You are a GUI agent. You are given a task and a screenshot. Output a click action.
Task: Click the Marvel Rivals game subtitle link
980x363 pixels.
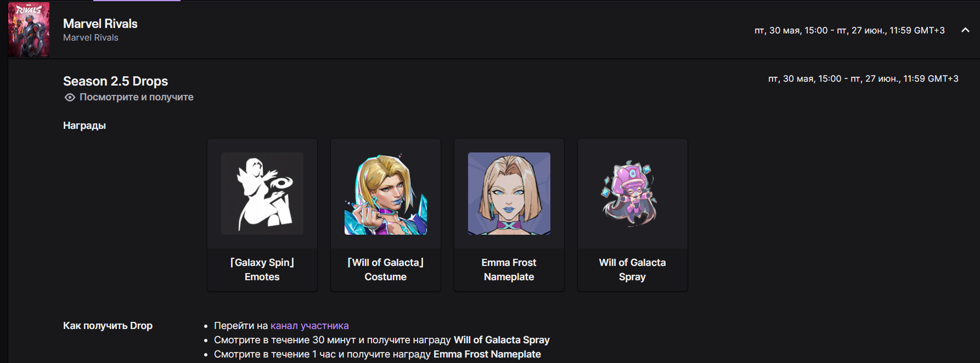(x=91, y=37)
